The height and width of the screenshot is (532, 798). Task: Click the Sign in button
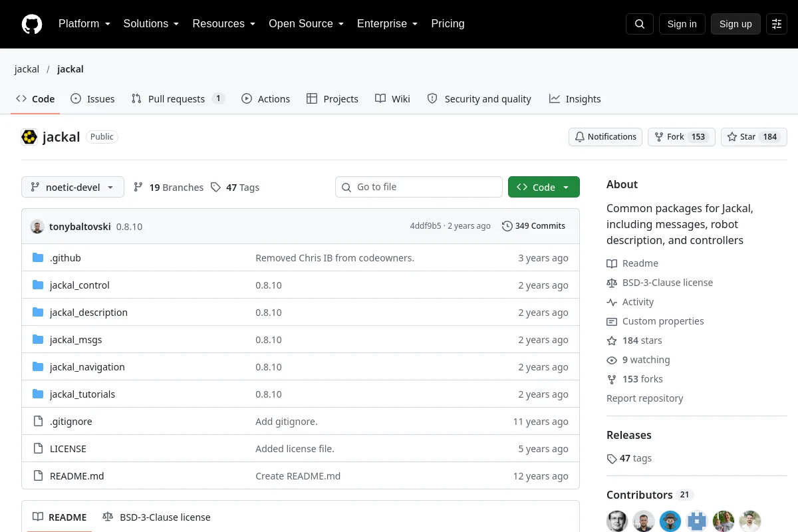point(682,24)
